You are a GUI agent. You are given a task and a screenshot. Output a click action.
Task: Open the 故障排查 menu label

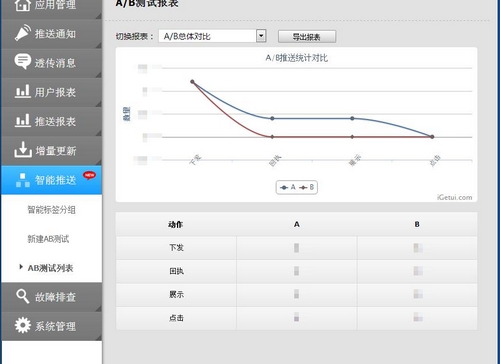[55, 297]
